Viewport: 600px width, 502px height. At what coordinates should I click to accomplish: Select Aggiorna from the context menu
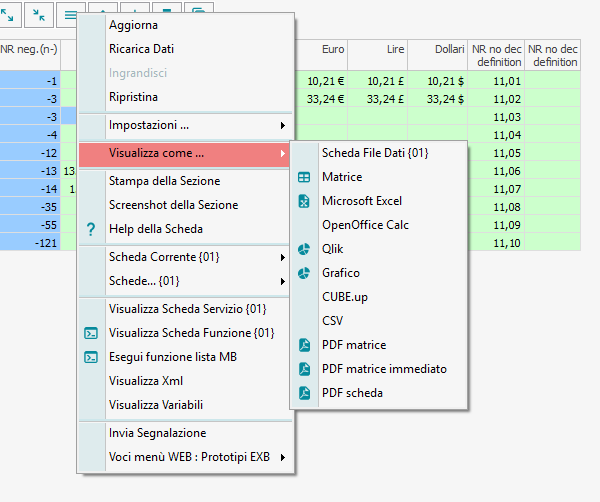click(133, 25)
